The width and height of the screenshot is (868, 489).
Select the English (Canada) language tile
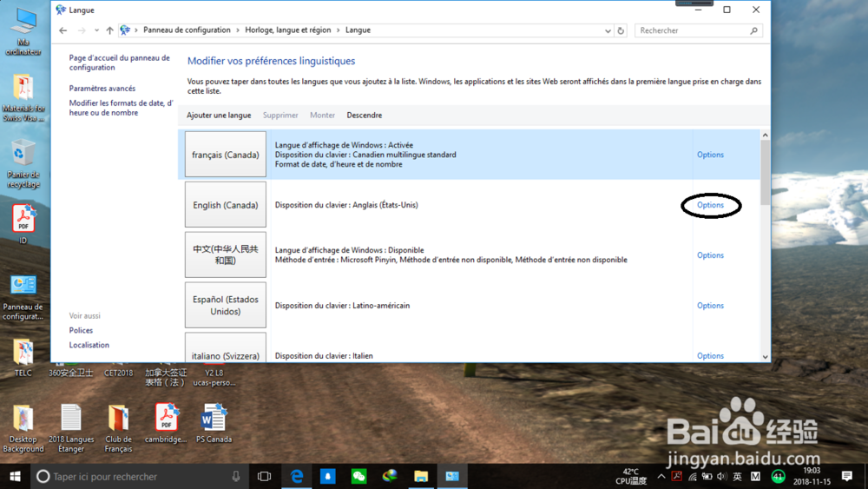point(226,205)
